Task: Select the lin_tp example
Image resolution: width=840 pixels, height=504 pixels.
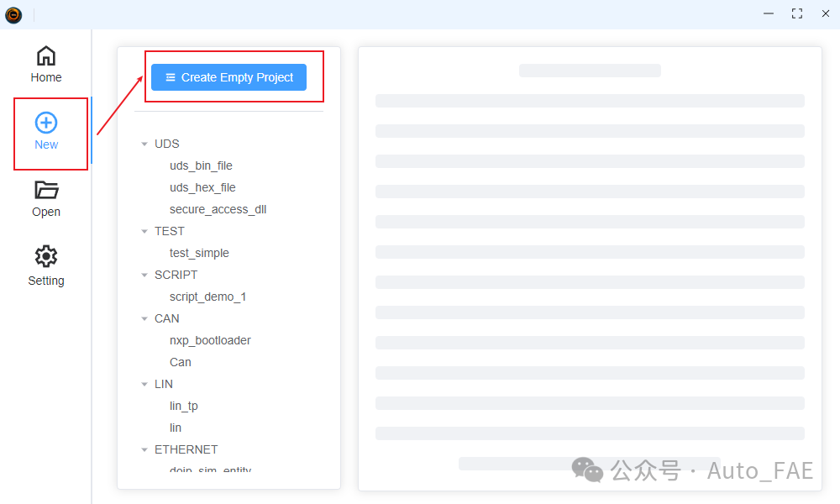Action: [x=184, y=406]
